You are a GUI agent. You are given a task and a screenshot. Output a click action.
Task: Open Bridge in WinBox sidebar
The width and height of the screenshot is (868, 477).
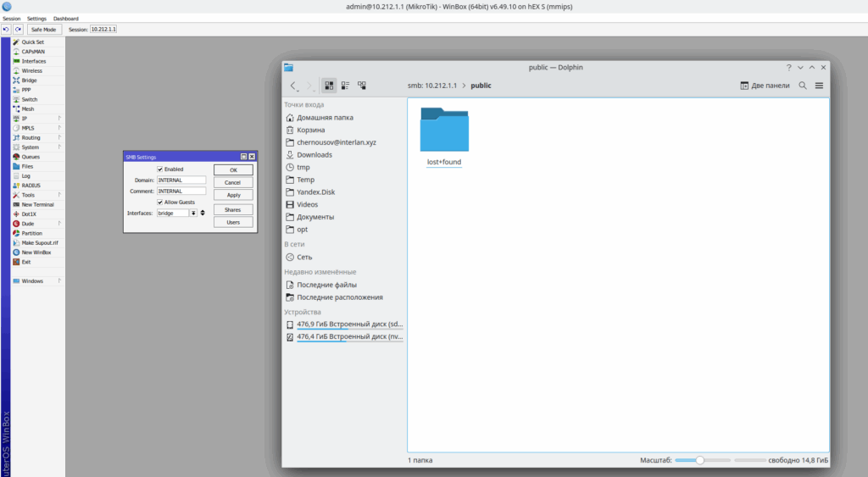click(x=29, y=80)
